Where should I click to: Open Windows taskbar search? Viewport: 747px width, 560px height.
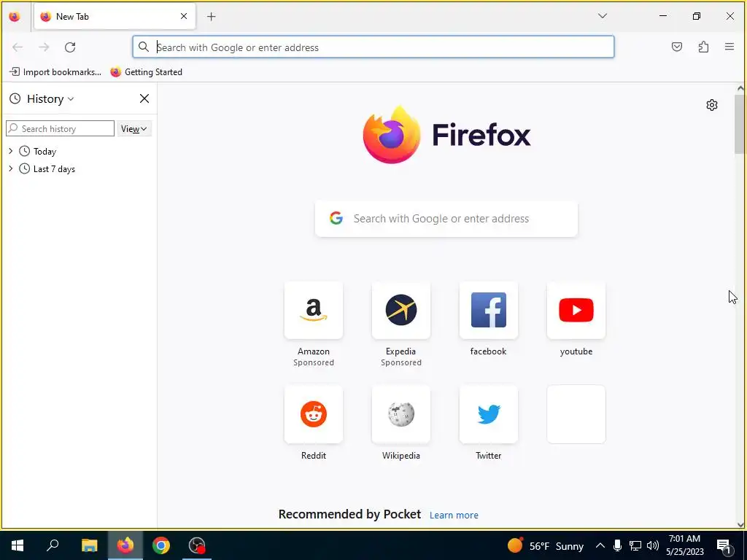53,545
